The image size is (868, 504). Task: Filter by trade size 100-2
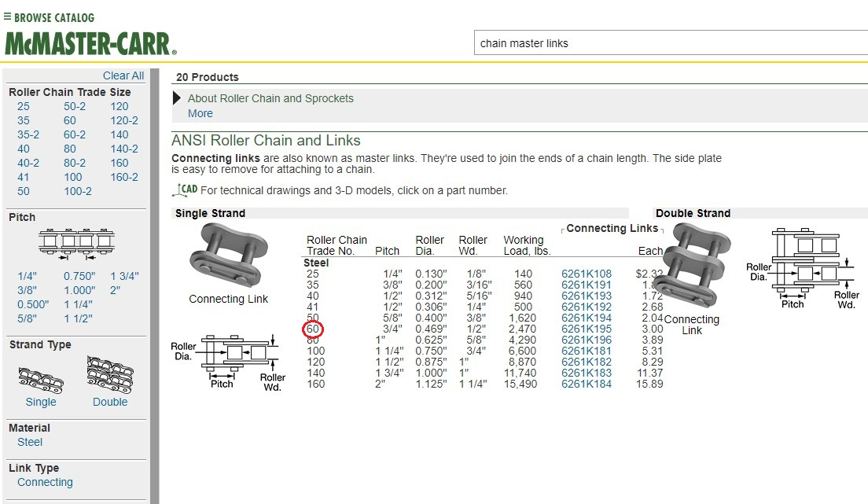click(78, 191)
